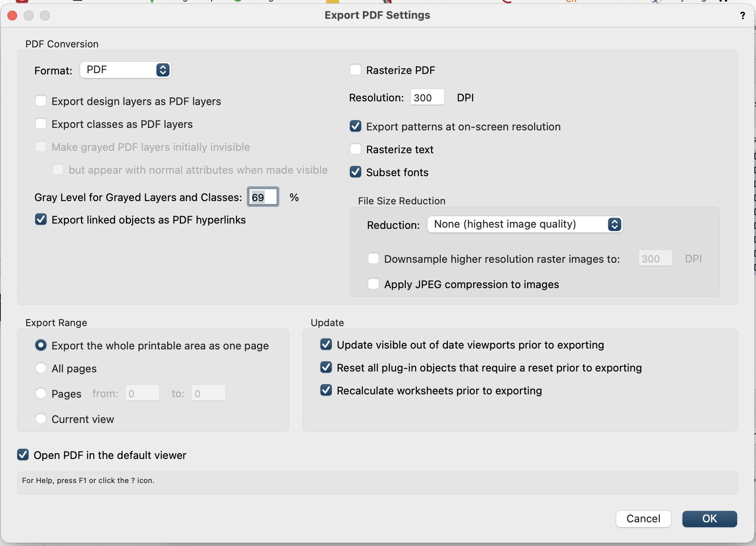Viewport: 756px width, 546px height.
Task: Click the Resolution DPI input field
Action: pos(427,98)
